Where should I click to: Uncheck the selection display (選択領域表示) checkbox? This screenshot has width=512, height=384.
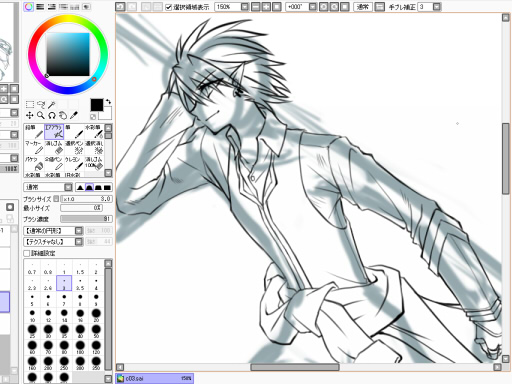pos(169,7)
